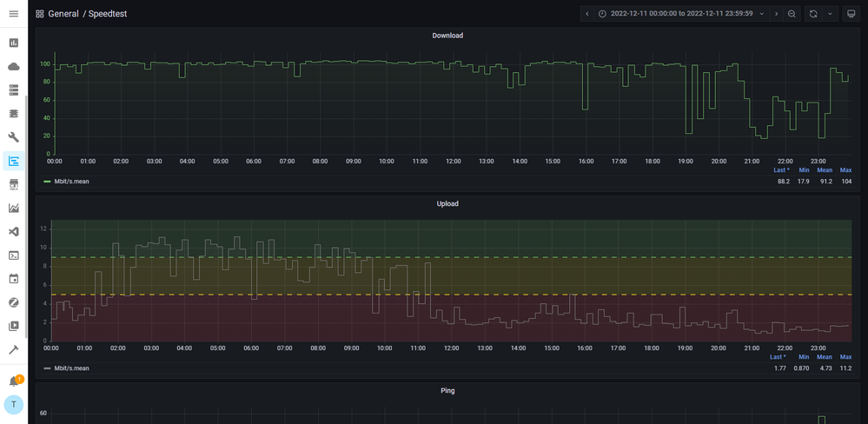The image size is (868, 424).
Task: Click the user profile avatar T
Action: tap(13, 405)
